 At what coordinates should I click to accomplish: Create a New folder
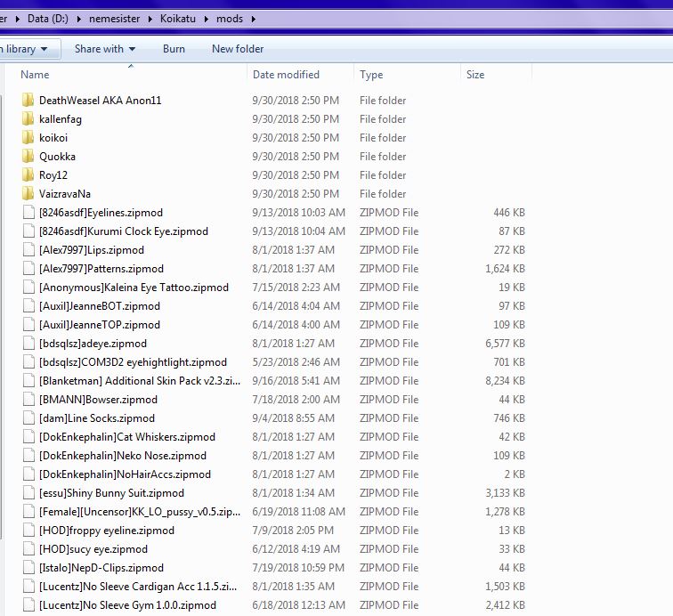point(238,49)
